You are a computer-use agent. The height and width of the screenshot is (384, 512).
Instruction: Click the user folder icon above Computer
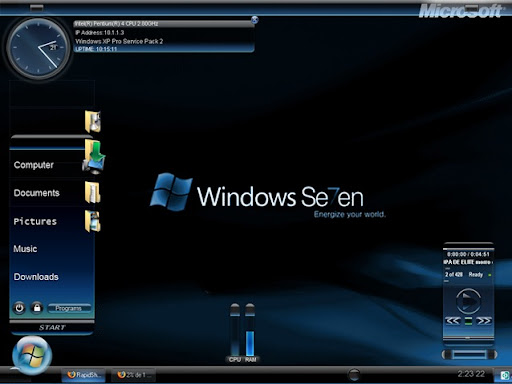93,122
